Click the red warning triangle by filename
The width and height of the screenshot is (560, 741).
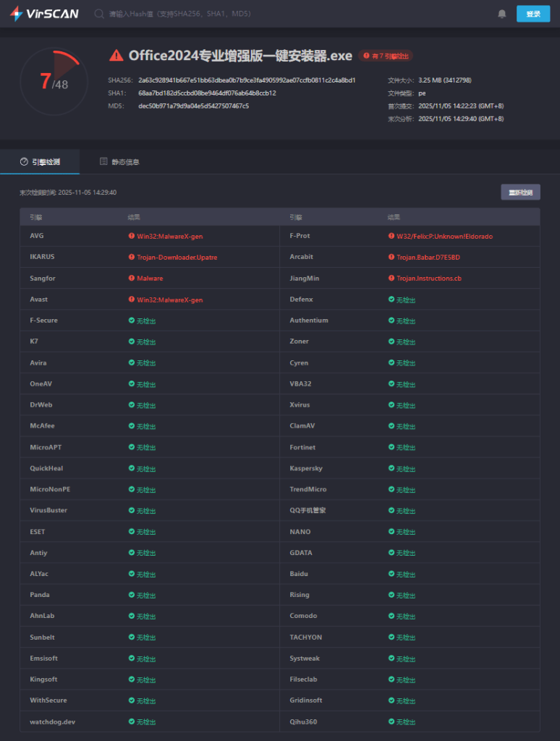pyautogui.click(x=116, y=56)
